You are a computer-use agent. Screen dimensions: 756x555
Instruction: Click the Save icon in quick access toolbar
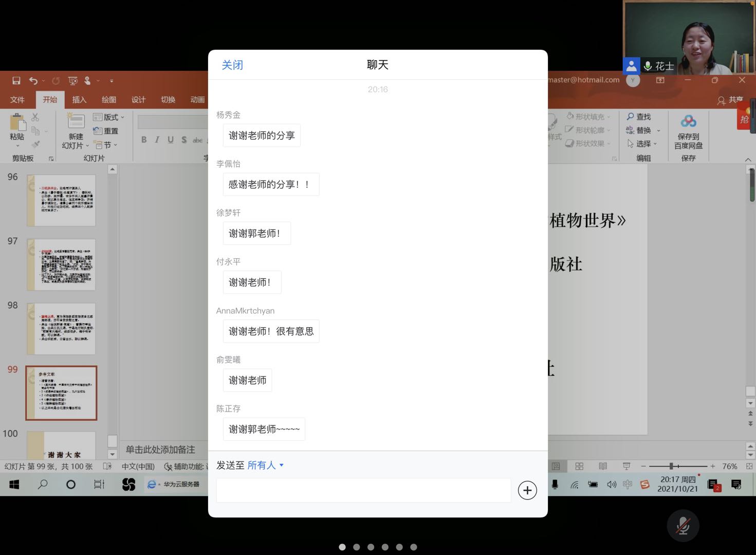(16, 81)
